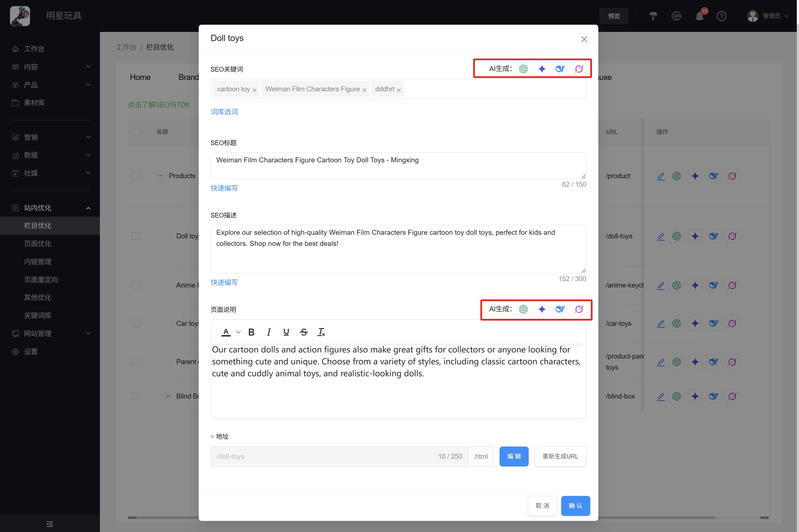799x532 pixels.
Task: Select 内链管理 in the sidebar
Action: click(38, 262)
